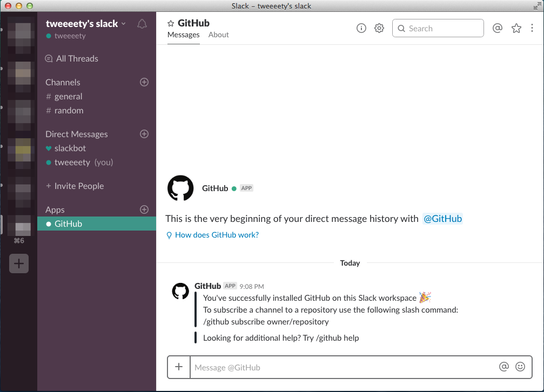The height and width of the screenshot is (392, 544).
Task: Open tweeeety's slack workspace dropdown menu
Action: 86,24
